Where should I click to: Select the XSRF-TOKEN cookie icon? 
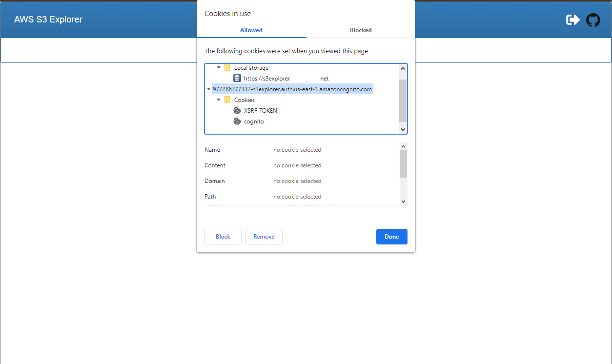click(x=237, y=110)
